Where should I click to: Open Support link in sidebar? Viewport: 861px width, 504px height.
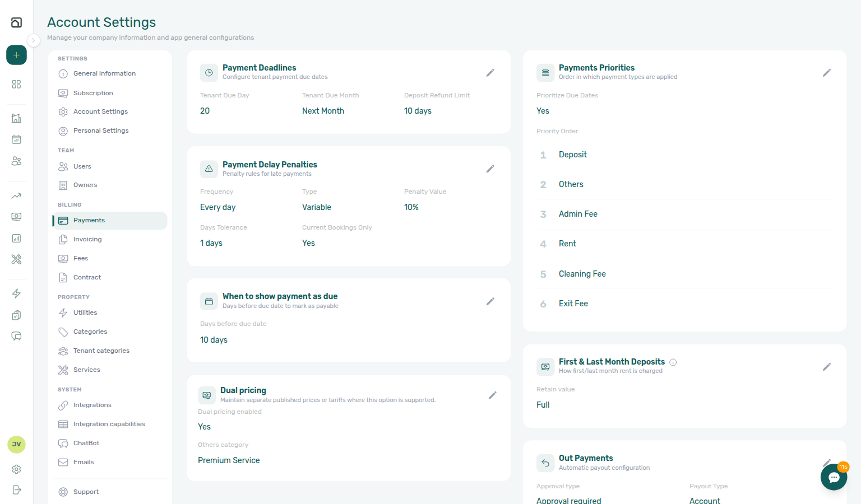(x=110, y=492)
